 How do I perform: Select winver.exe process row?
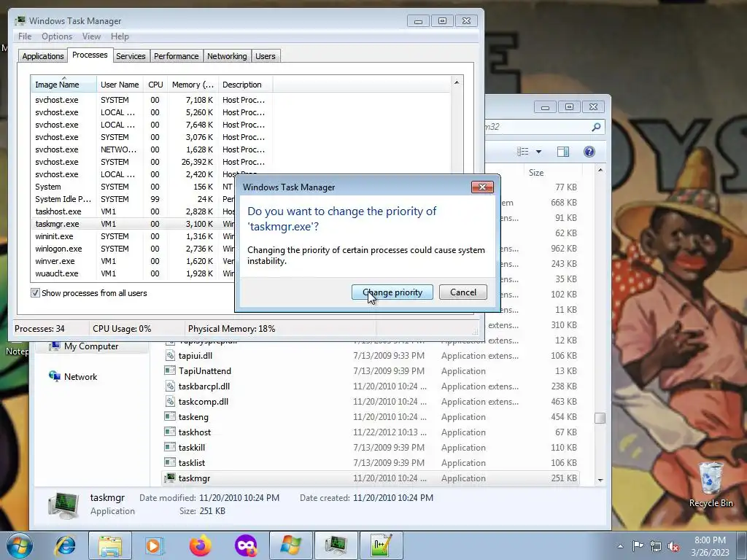coord(133,261)
